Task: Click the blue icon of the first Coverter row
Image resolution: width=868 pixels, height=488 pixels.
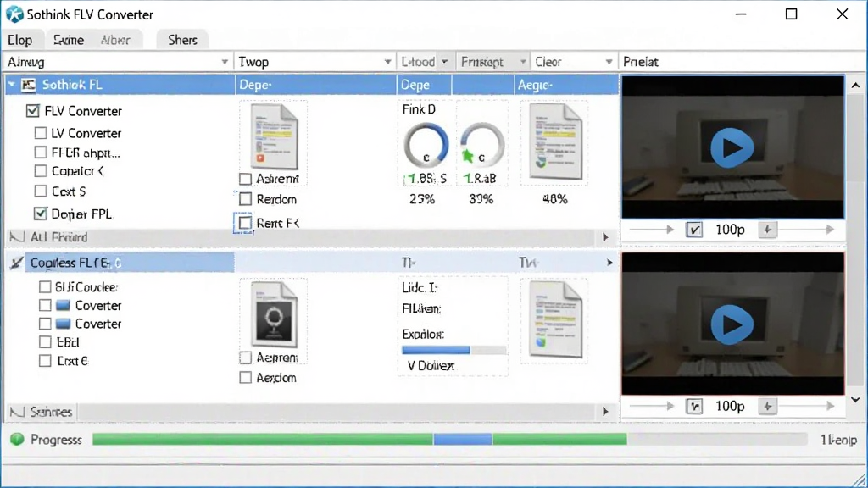Action: (x=63, y=305)
